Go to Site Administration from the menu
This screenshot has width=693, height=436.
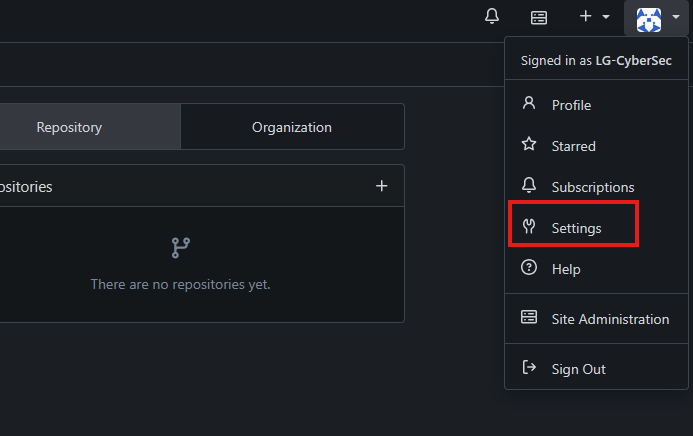tap(610, 319)
